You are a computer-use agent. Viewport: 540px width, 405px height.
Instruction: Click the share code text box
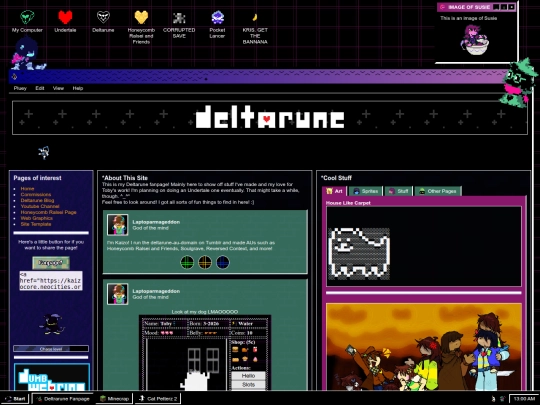[x=51, y=281]
